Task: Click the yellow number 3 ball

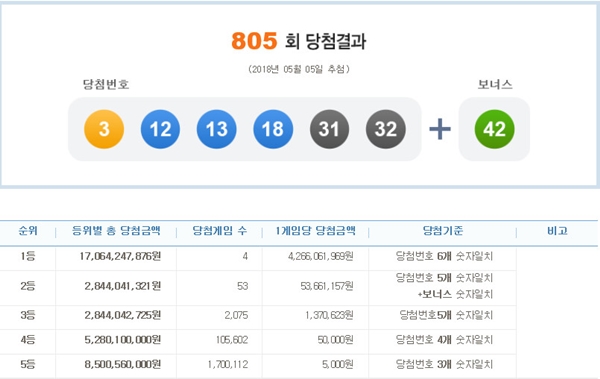Action: click(x=104, y=129)
